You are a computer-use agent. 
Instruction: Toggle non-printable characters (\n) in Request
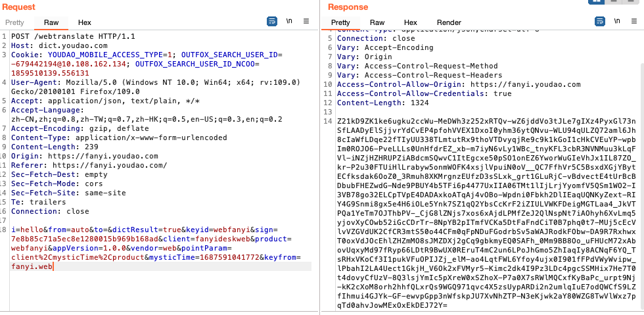289,22
